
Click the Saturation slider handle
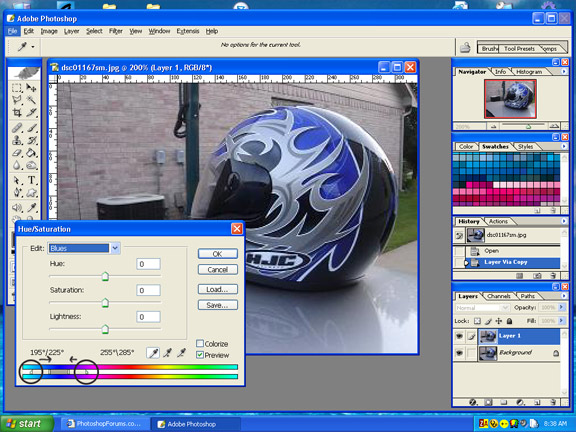click(105, 303)
